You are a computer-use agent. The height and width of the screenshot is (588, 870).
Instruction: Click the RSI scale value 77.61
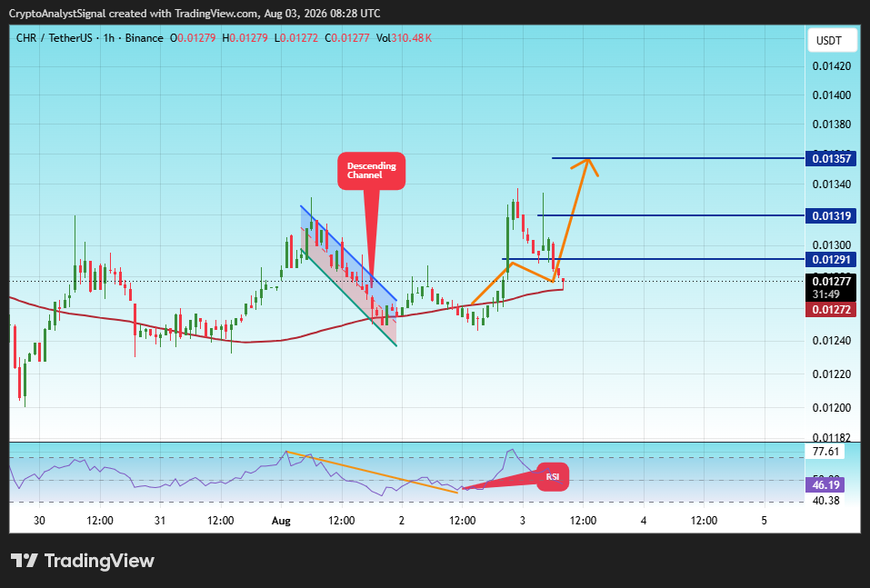[x=826, y=452]
